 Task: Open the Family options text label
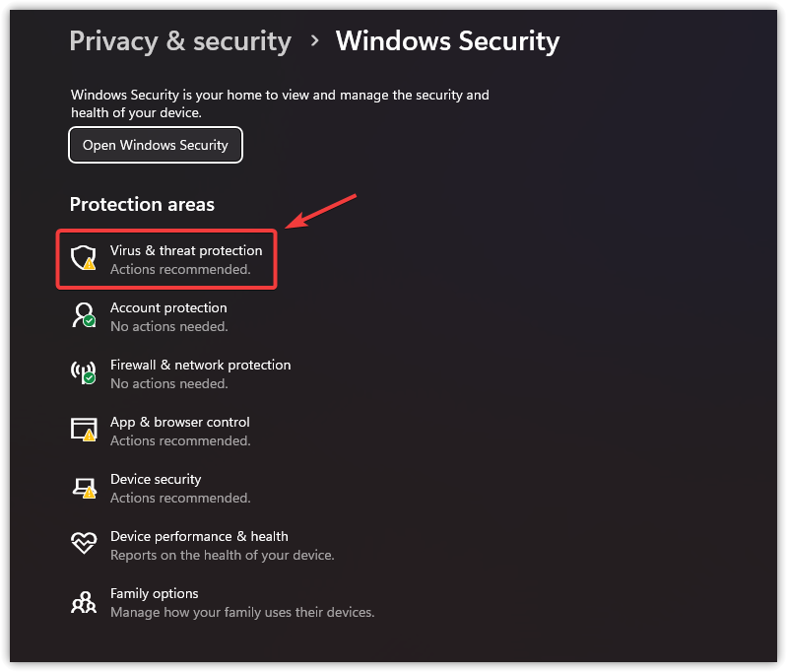pos(155,593)
